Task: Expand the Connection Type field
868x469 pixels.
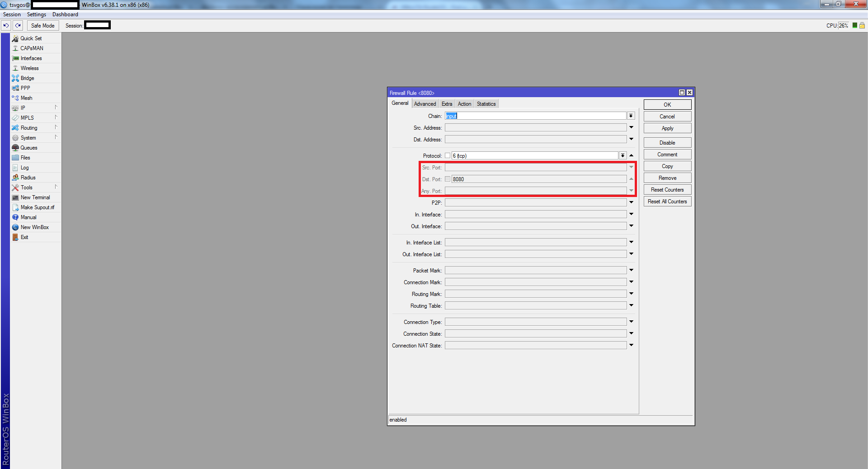Action: pyautogui.click(x=631, y=322)
